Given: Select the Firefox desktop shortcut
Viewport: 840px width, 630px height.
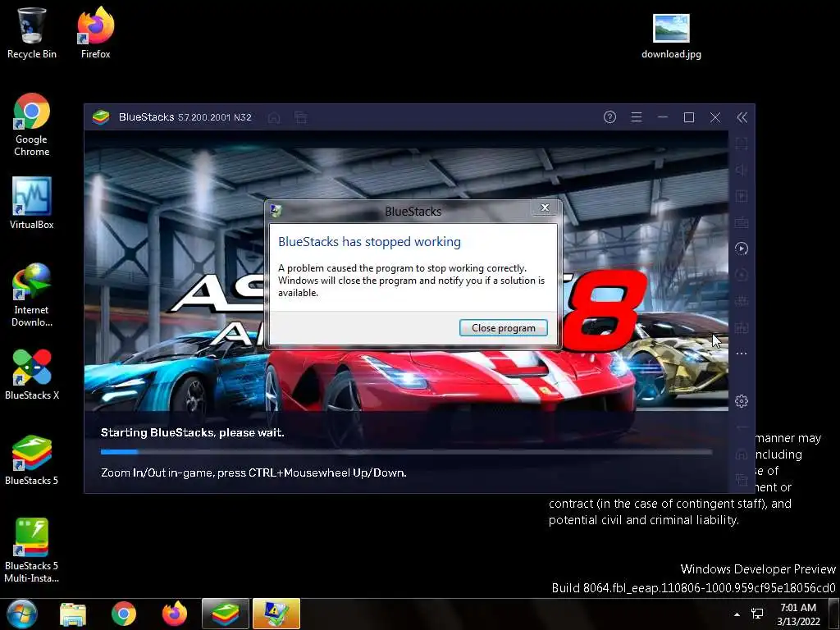Looking at the screenshot, I should pos(95,33).
